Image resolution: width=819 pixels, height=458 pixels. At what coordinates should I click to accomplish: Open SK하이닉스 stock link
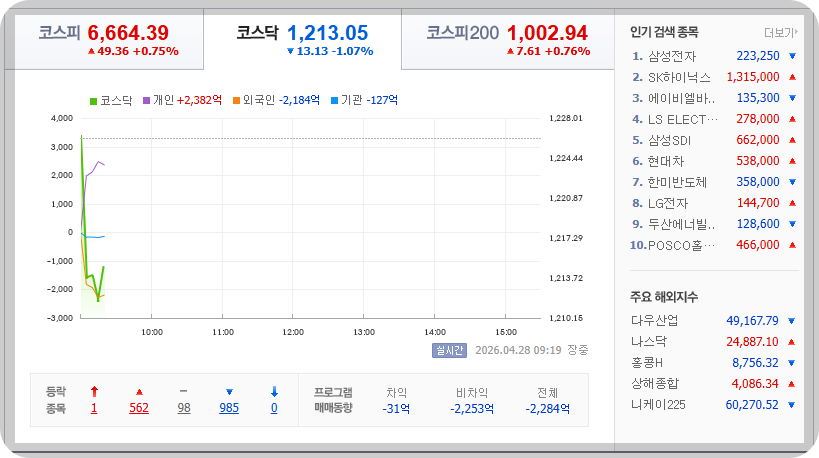click(679, 77)
